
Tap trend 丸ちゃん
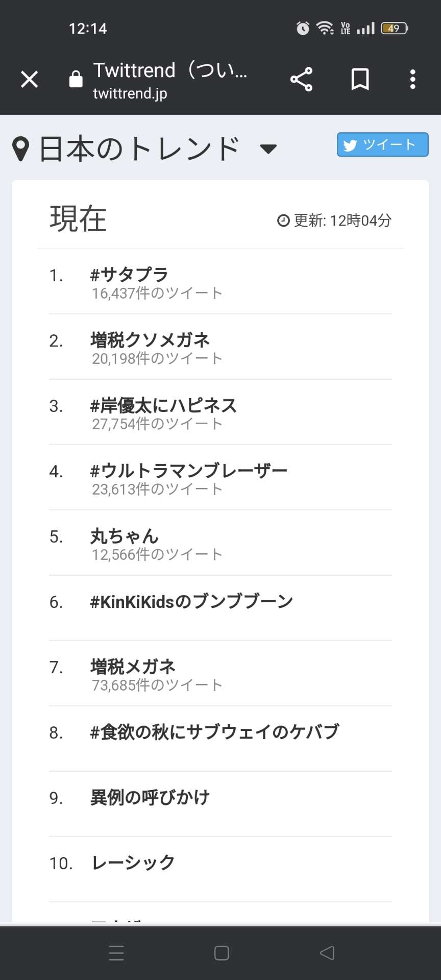[x=125, y=536]
